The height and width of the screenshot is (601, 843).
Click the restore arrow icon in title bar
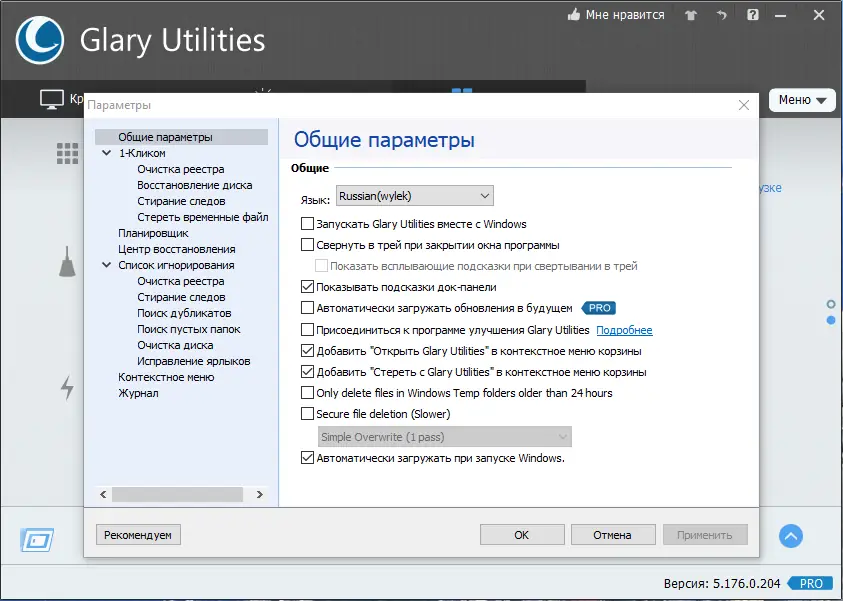click(x=720, y=15)
